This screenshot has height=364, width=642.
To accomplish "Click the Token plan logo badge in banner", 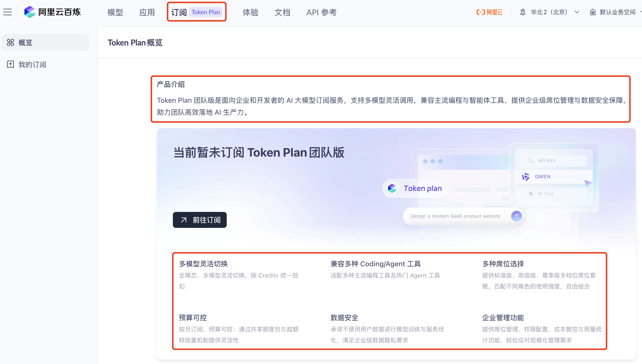I will click(x=415, y=188).
